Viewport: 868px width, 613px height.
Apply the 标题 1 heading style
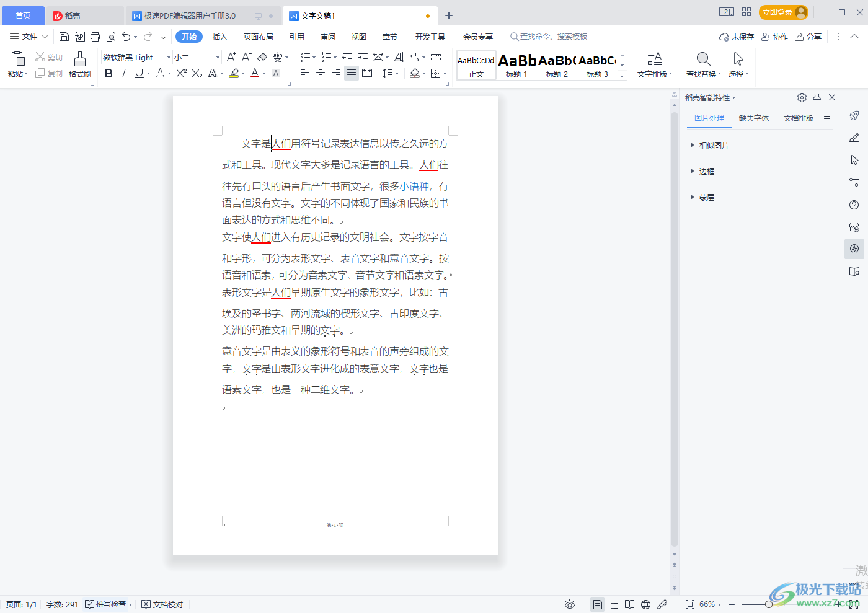pyautogui.click(x=516, y=64)
